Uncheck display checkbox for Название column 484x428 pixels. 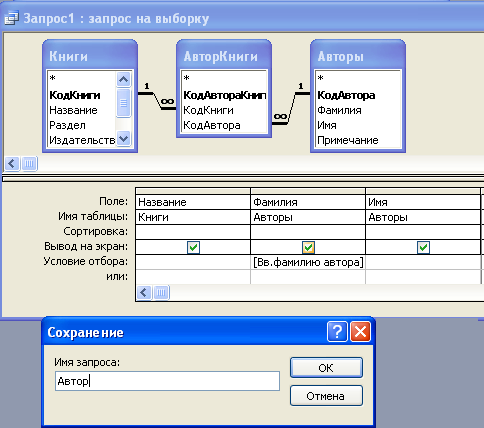pos(193,247)
